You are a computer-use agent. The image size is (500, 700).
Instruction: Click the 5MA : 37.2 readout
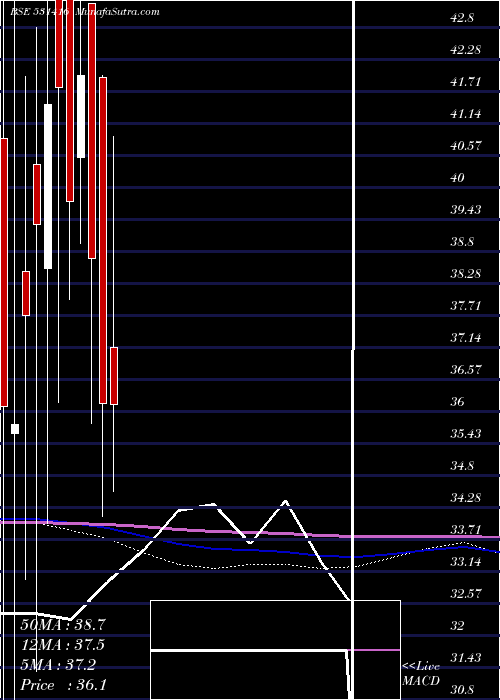tap(58, 665)
